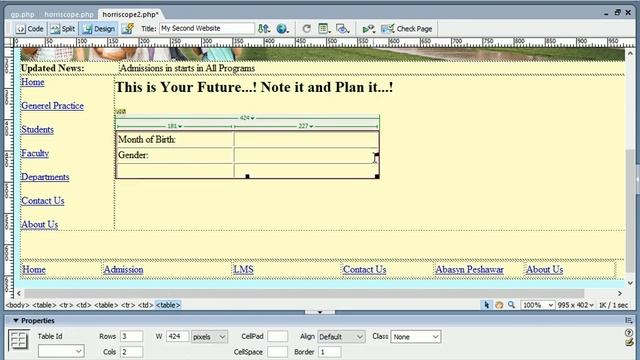Click the table icon in Properties panel
640x360 pixels.
point(18,340)
